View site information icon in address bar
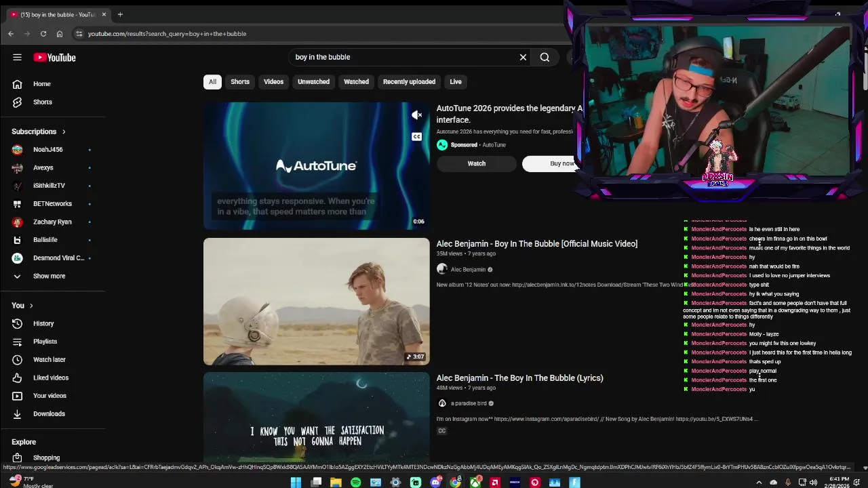The image size is (868, 488). tap(79, 34)
